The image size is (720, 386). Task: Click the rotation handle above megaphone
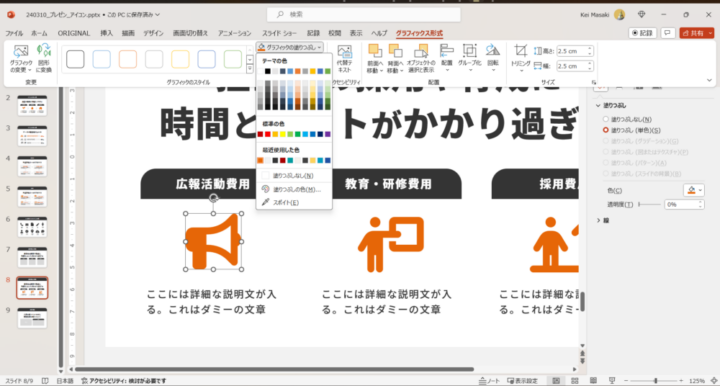click(x=214, y=198)
